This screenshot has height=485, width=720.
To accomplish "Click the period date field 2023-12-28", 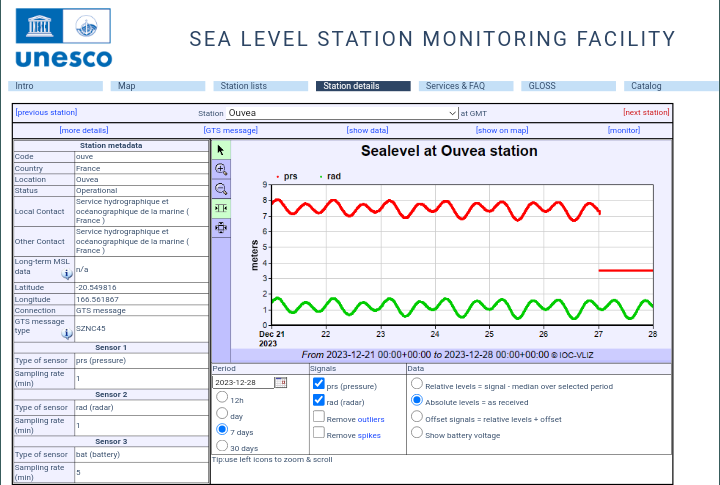I will (243, 382).
